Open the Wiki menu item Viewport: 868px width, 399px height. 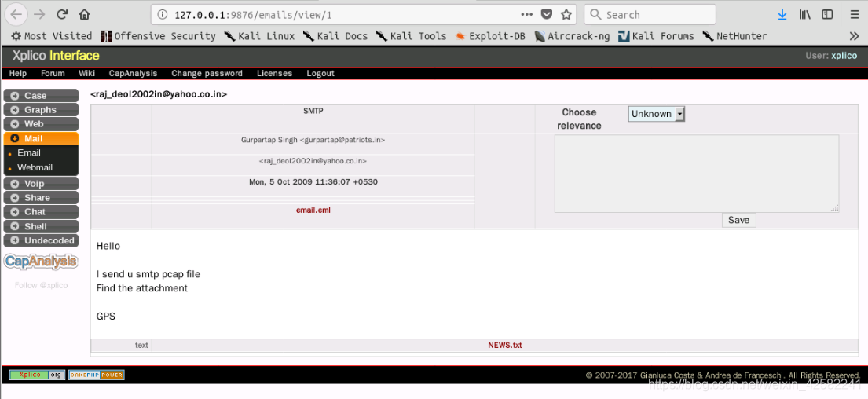point(86,73)
